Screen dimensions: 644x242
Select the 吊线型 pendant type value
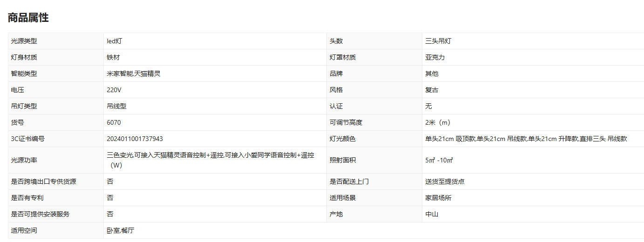[116, 106]
